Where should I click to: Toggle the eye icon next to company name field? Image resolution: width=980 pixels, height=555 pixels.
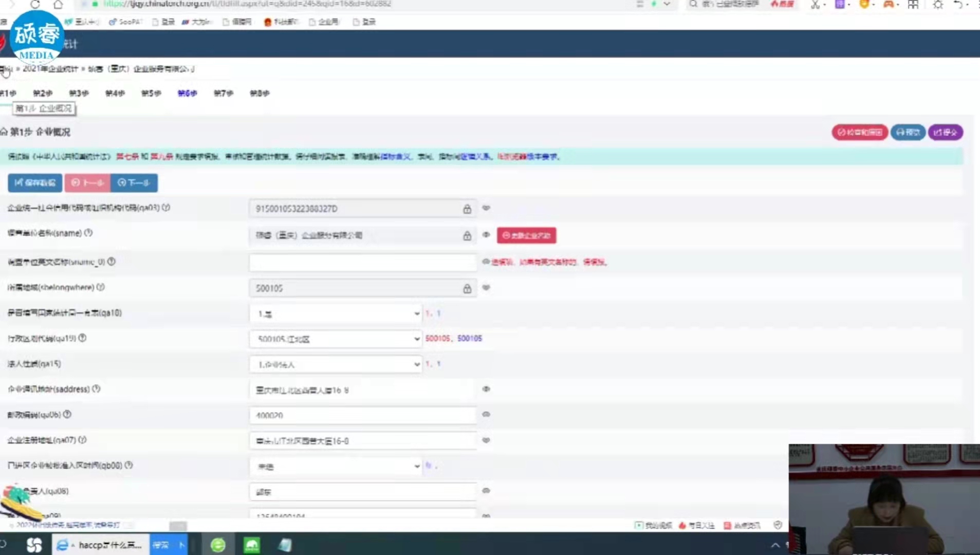pos(486,235)
